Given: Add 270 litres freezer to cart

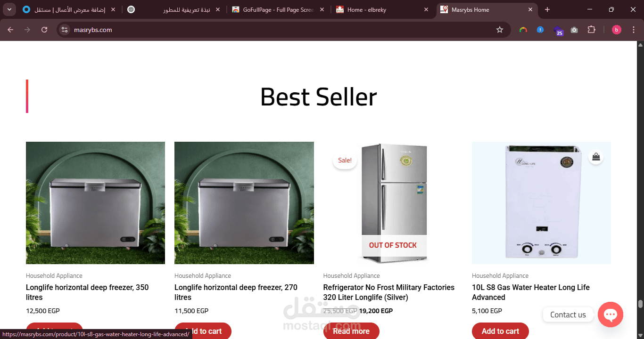Looking at the screenshot, I should (203, 331).
